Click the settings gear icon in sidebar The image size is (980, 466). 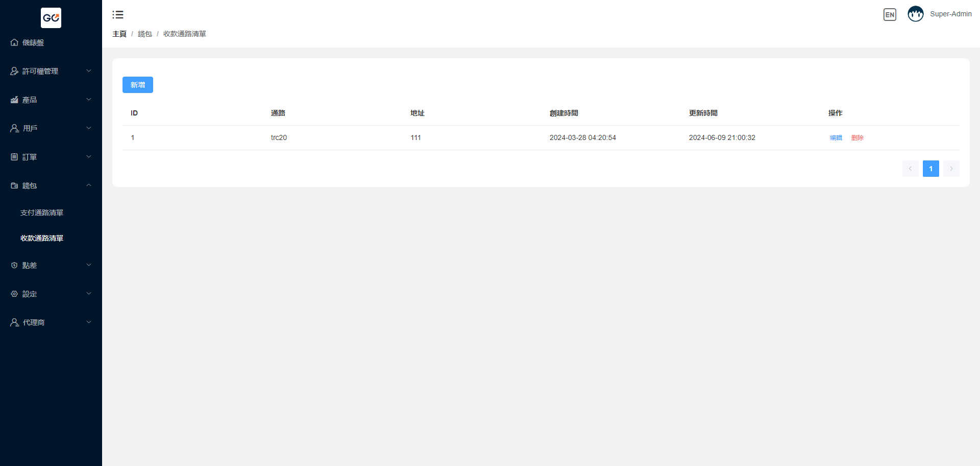point(14,294)
